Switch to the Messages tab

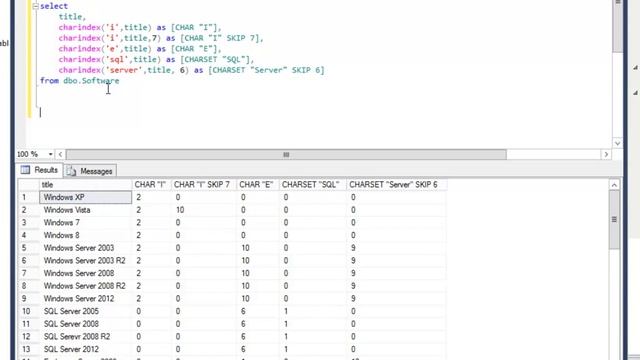pos(90,171)
